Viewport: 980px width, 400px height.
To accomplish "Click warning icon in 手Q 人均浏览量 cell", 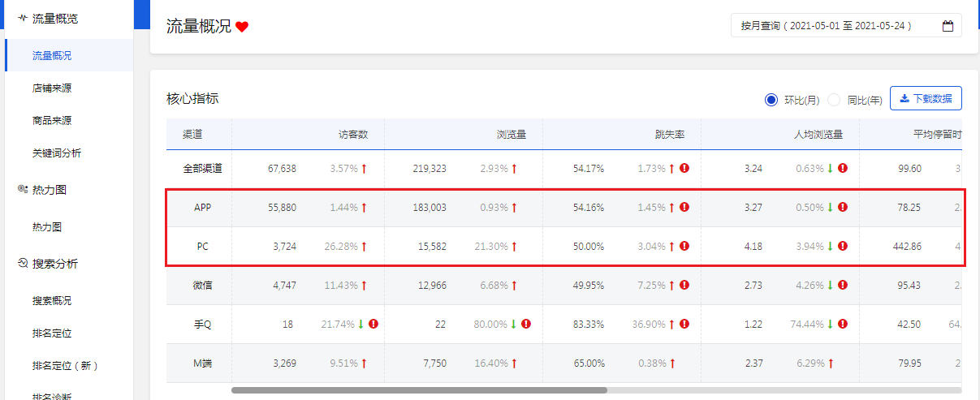I will tap(843, 325).
